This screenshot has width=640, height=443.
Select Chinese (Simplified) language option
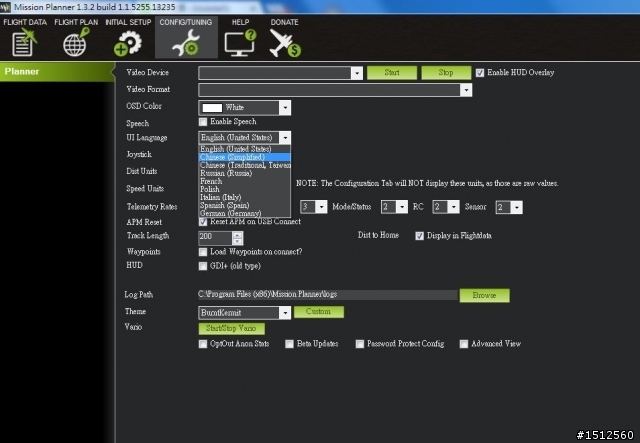coord(244,157)
